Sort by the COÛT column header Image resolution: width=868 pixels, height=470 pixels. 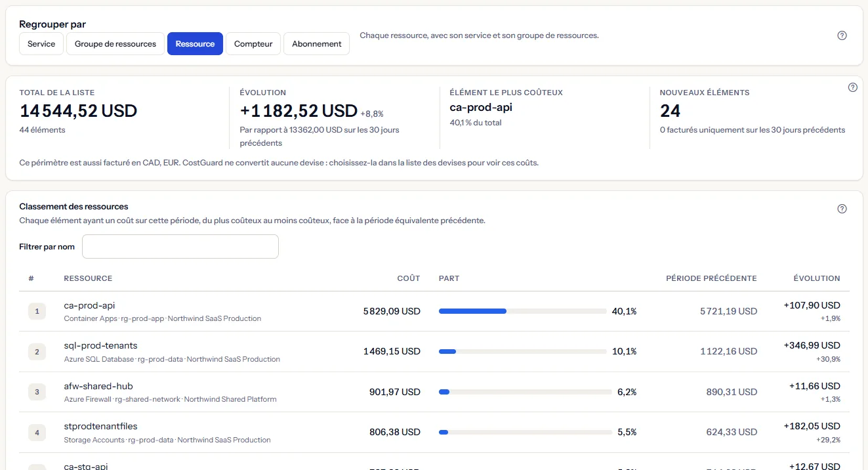409,278
